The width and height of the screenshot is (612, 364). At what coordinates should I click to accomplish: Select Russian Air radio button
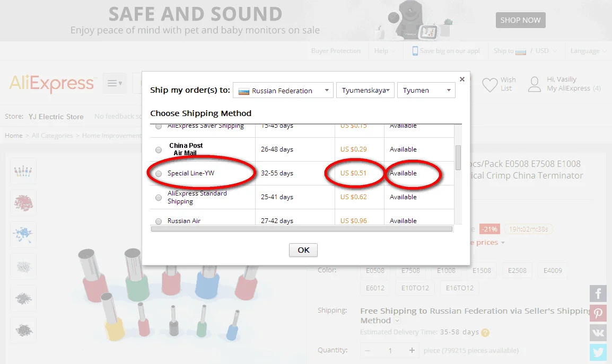coord(159,221)
